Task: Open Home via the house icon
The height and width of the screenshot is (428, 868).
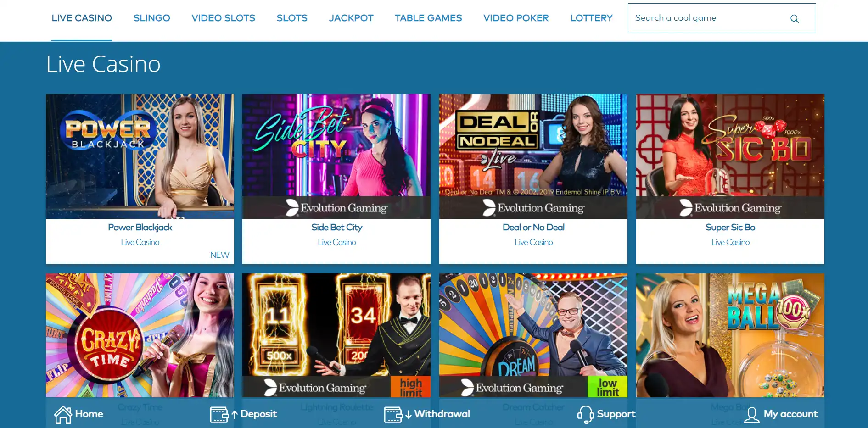Action: [63, 415]
